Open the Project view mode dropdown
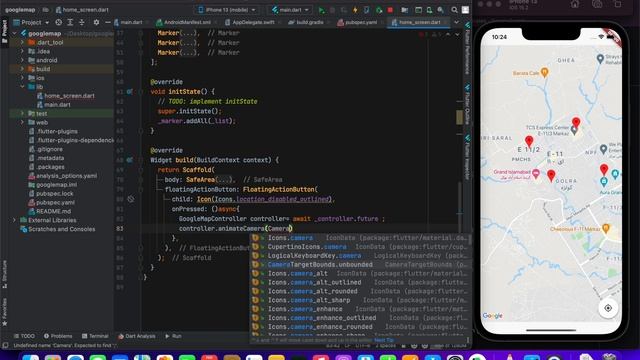 tap(31, 22)
